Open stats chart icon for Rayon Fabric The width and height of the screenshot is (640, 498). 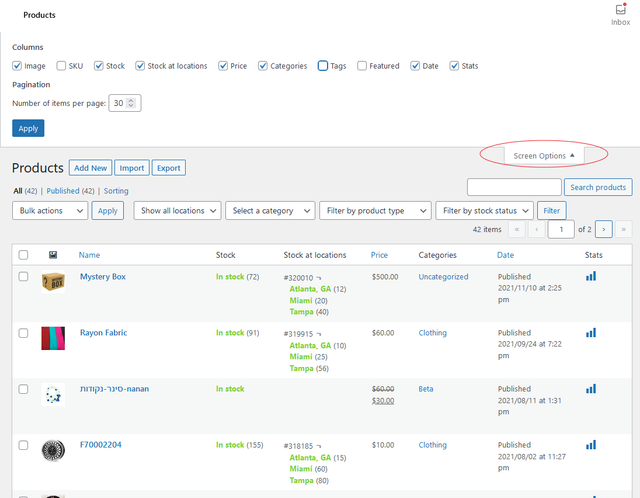pos(591,333)
